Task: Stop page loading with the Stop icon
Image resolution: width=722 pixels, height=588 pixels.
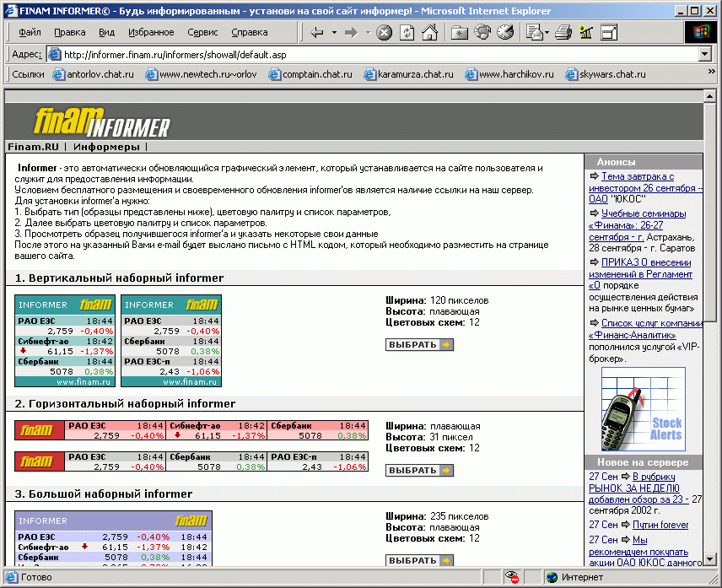Action: 384,33
